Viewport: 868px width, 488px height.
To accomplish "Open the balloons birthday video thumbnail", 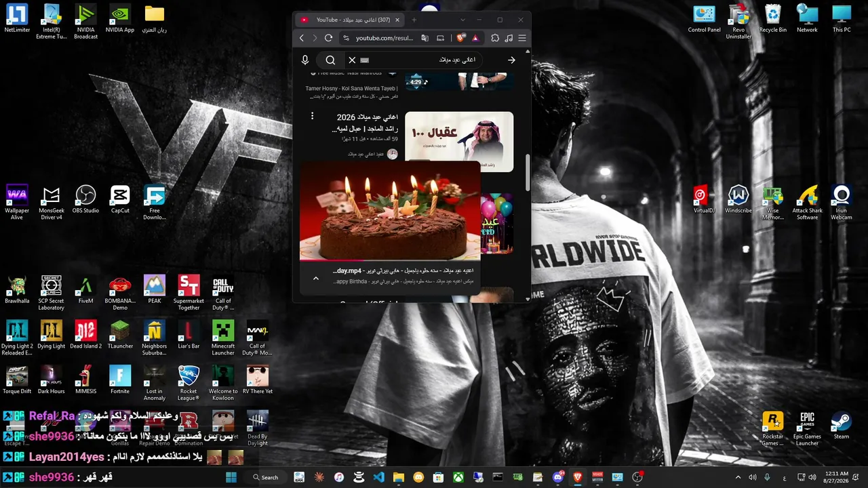I will [497, 224].
